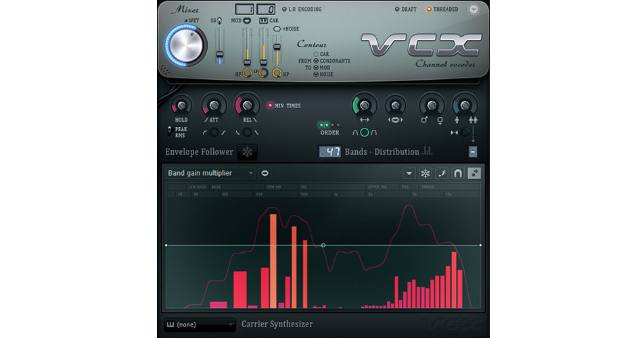Click the small unison panning knob

[465, 132]
